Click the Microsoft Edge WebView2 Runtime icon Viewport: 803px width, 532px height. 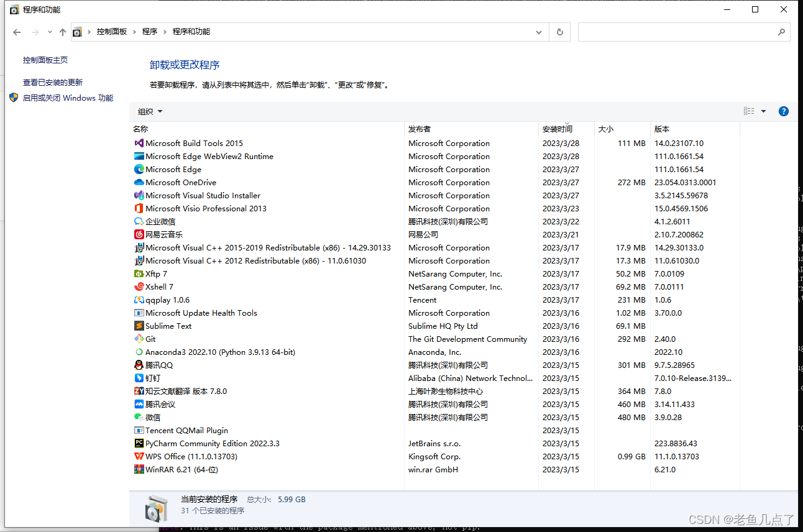point(139,156)
